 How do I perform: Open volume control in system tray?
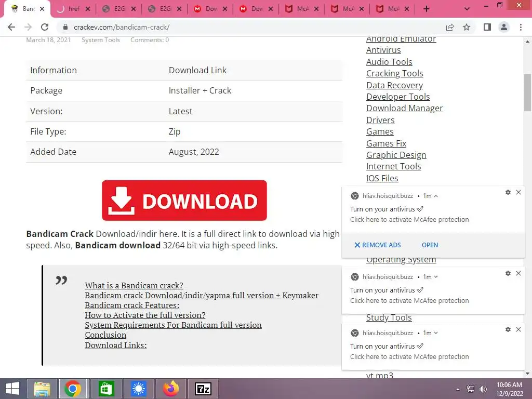pyautogui.click(x=483, y=389)
